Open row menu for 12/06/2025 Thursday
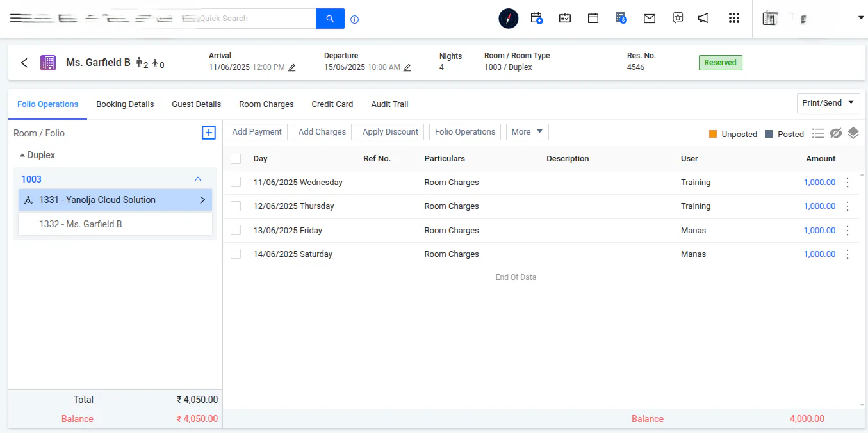Screen dimensions: 868x433 [x=848, y=206]
